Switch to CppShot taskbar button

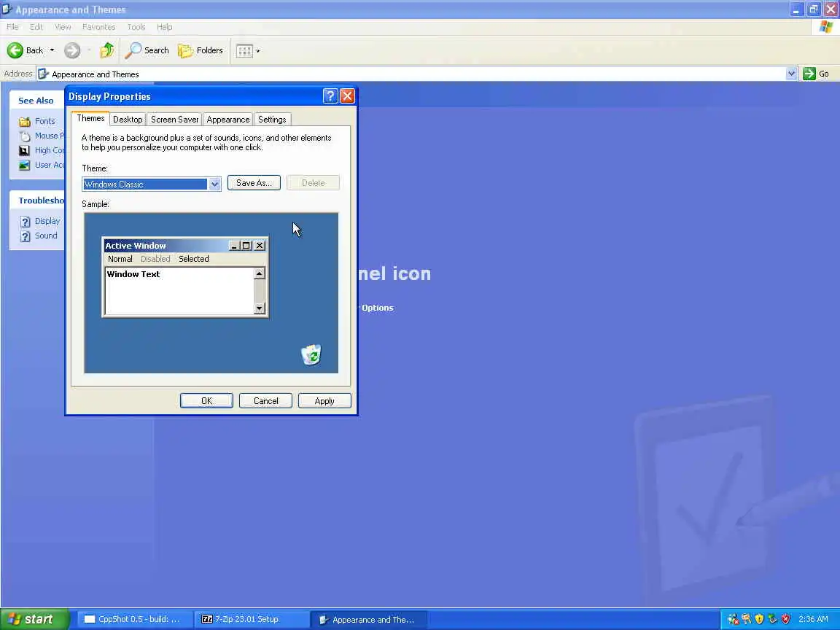click(x=134, y=619)
